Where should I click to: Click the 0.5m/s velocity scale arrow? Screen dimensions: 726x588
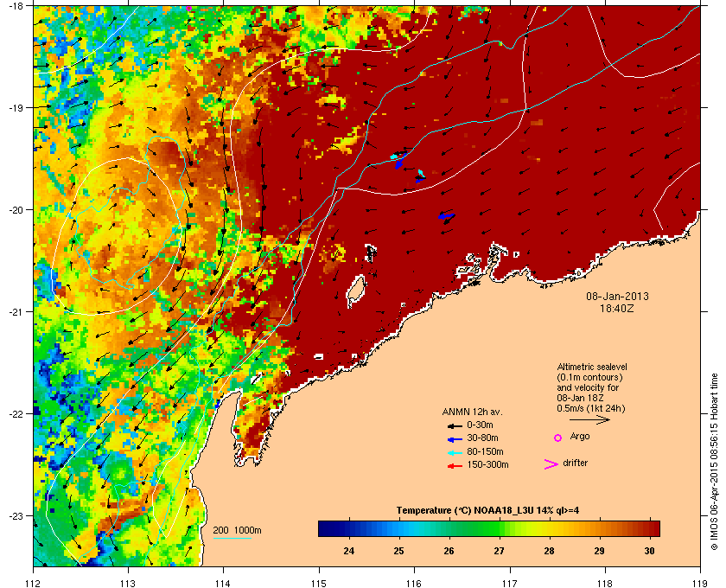point(589,420)
